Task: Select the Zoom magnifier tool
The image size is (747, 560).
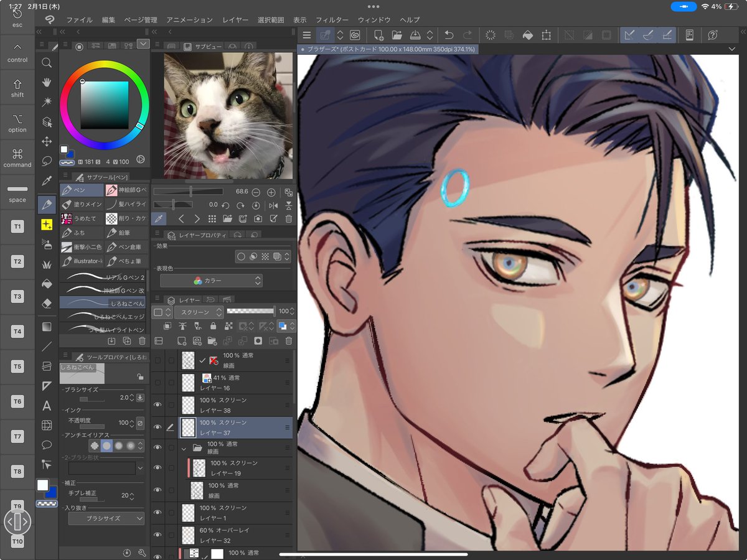Action: (47, 62)
